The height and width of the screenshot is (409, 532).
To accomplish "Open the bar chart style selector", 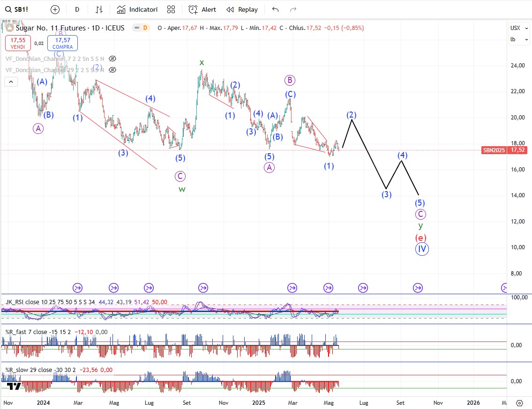I will point(99,9).
